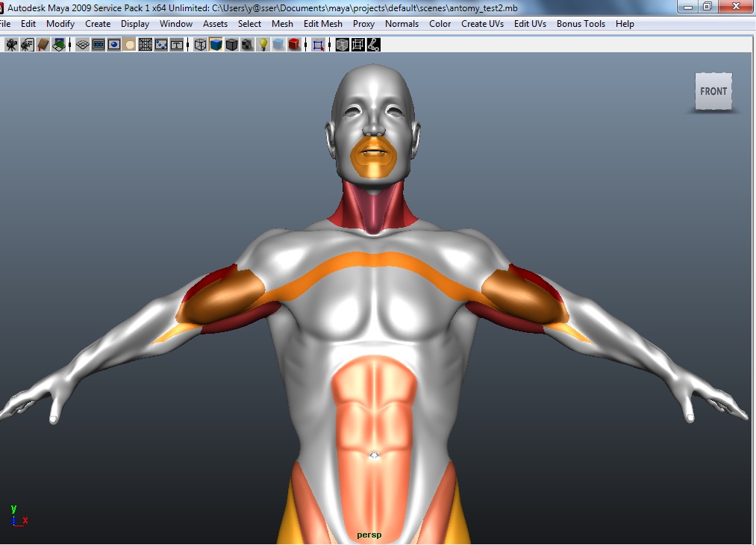Open the Edit UVs menu

tap(530, 24)
